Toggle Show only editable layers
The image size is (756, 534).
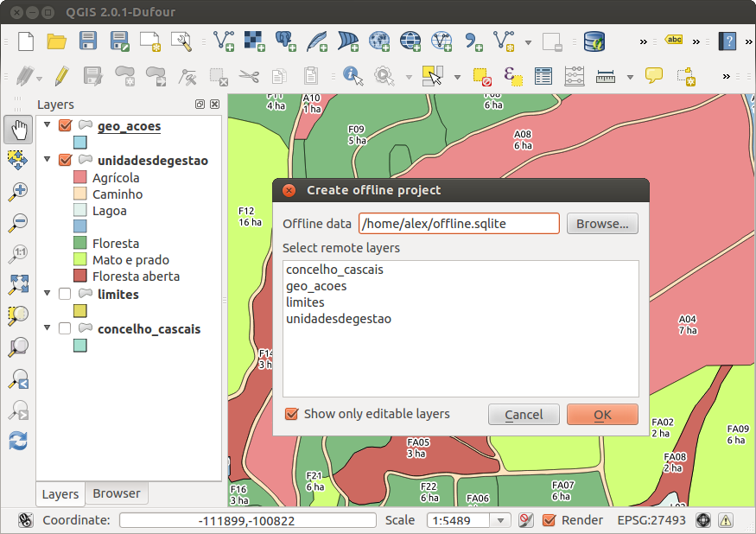(x=292, y=414)
